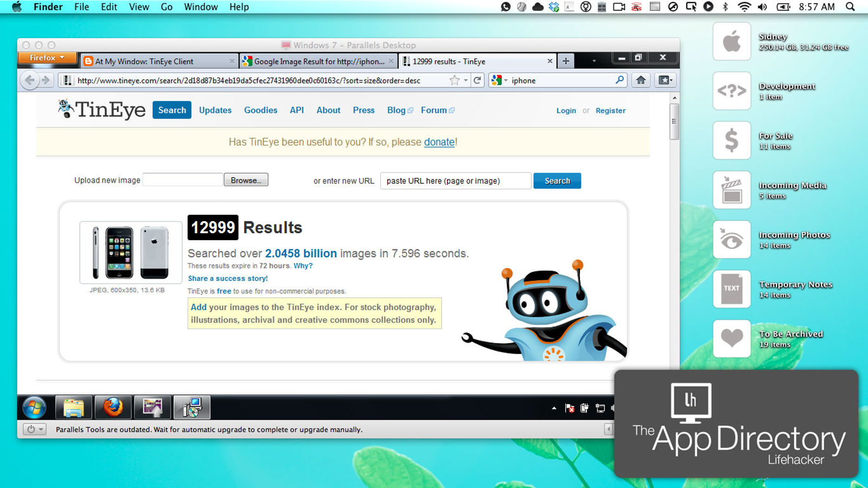The width and height of the screenshot is (868, 488).
Task: Click the Browse... upload button
Action: click(x=246, y=180)
